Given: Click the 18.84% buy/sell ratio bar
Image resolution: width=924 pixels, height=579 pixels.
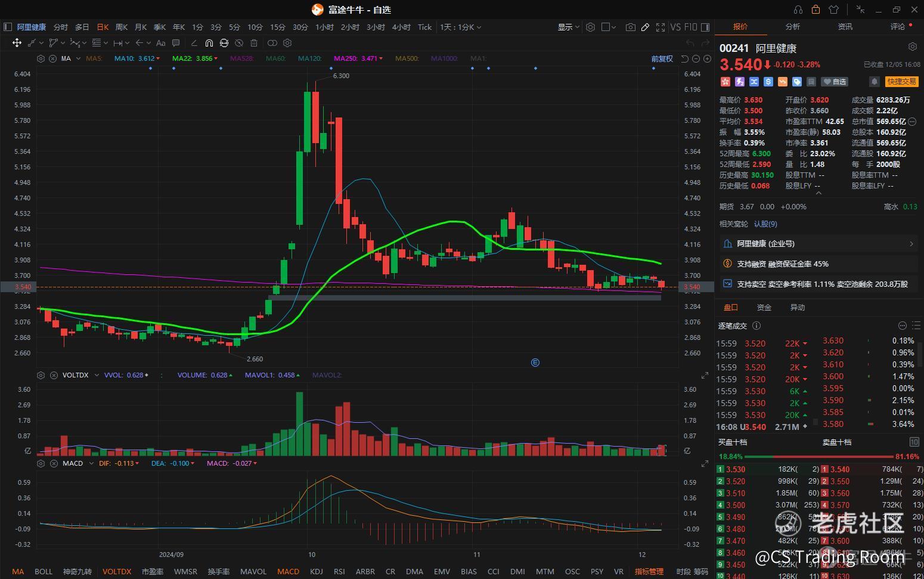Looking at the screenshot, I should point(819,456).
